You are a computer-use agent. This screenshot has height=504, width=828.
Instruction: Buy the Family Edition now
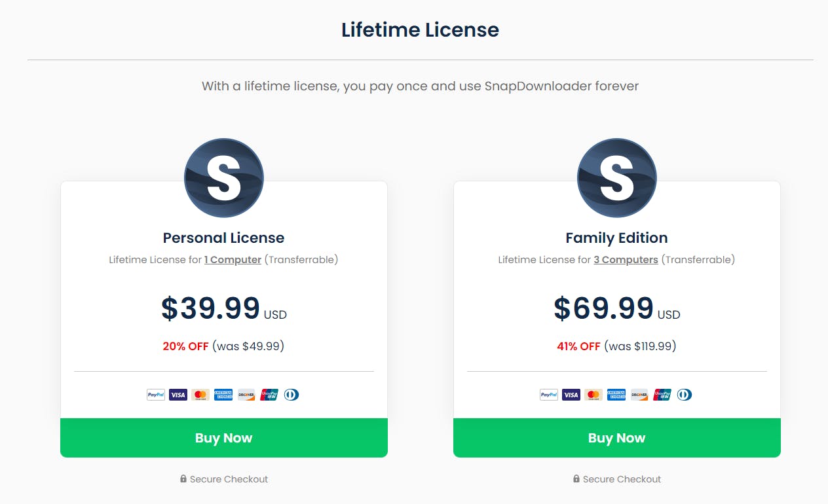point(617,438)
